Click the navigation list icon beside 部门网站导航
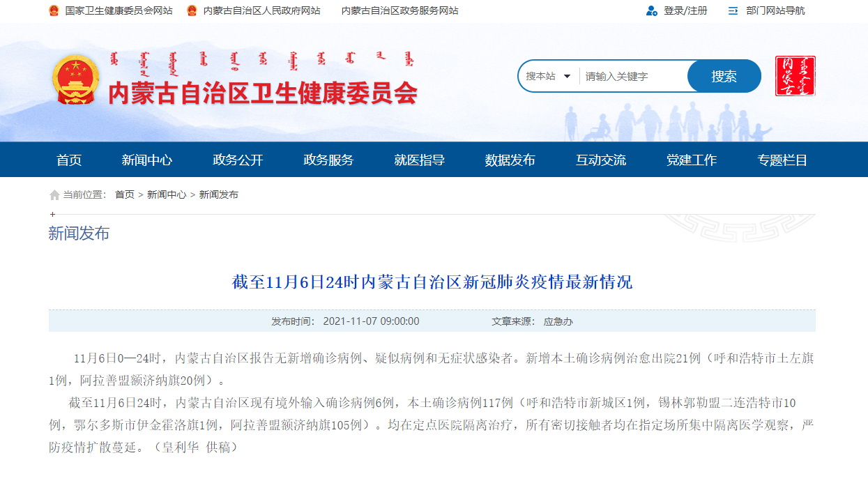Screen dimensions: 868x497 [733, 10]
